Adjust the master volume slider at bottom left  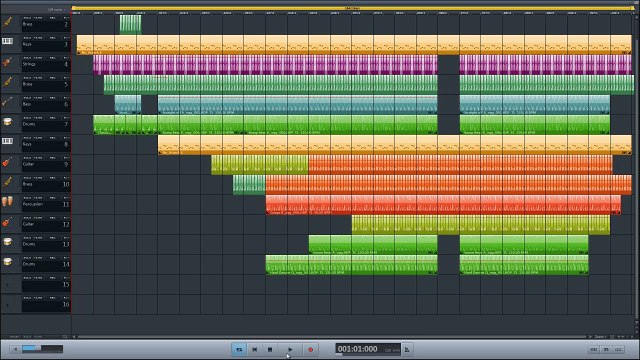(x=42, y=349)
